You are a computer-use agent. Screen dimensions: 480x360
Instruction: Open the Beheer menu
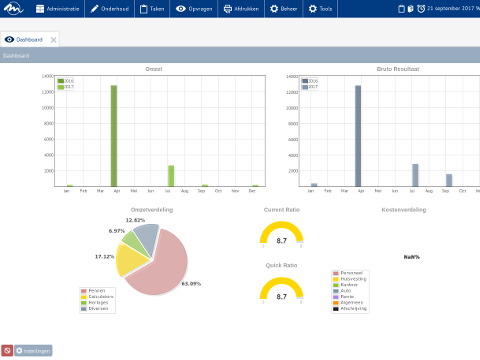[x=284, y=9]
